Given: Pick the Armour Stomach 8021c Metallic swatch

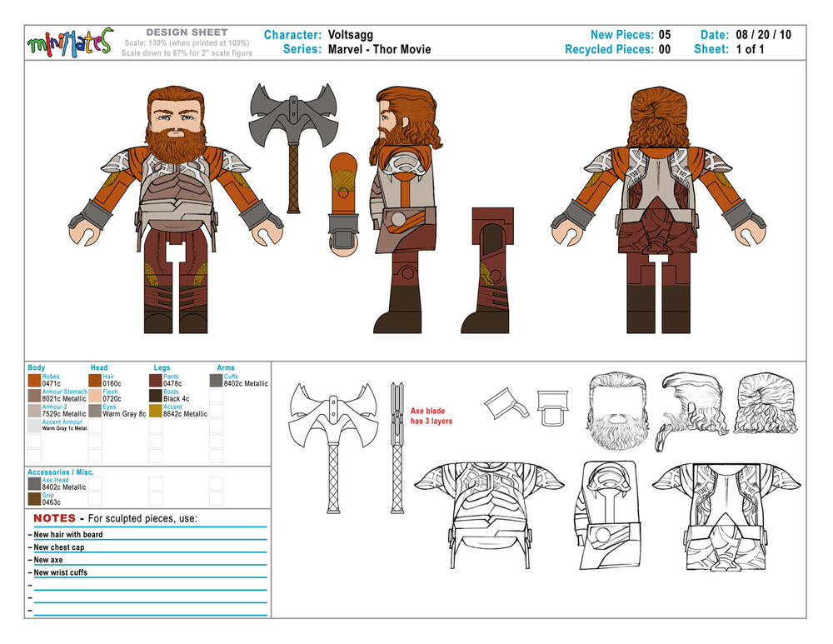Looking at the screenshot, I should [34, 396].
